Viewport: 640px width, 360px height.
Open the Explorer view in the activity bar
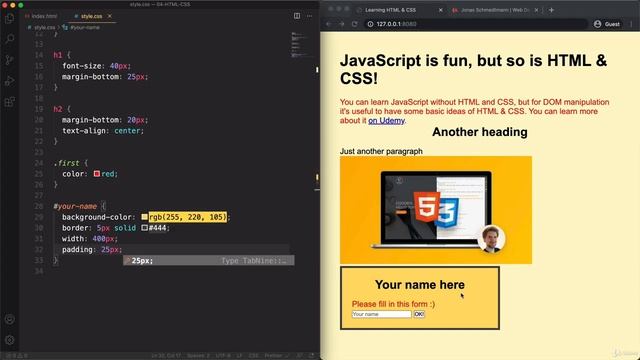[9, 18]
